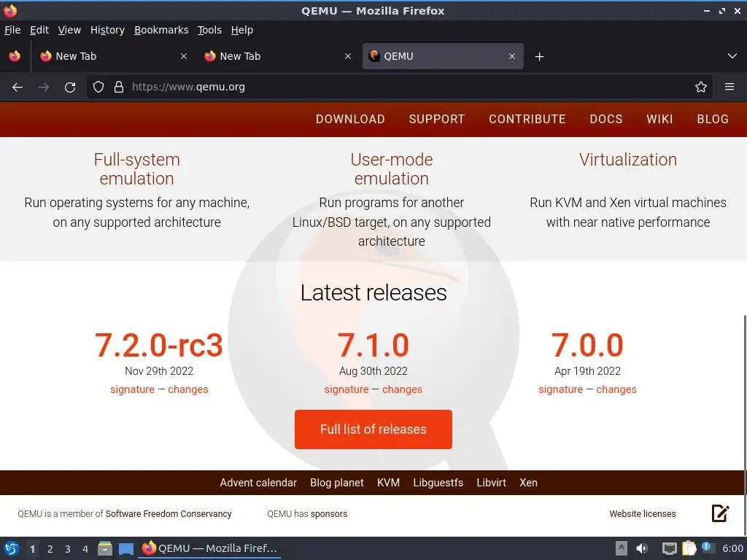Switch to workspace 2

pyautogui.click(x=50, y=549)
